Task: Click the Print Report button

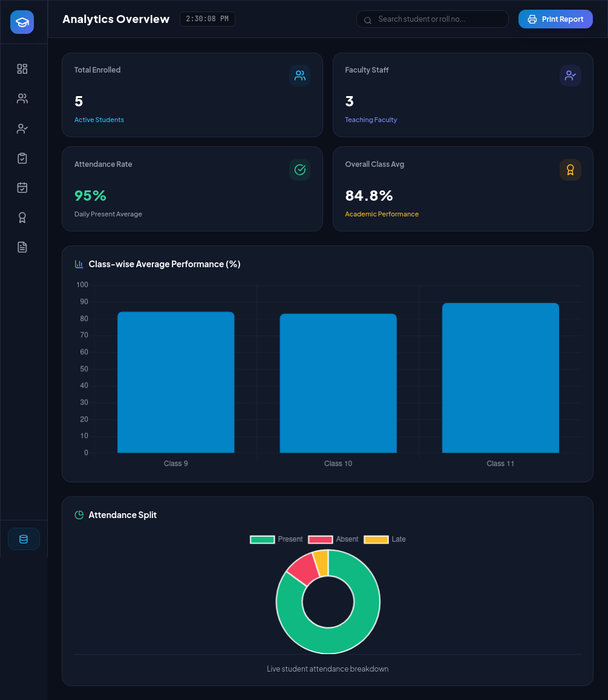Action: [555, 19]
